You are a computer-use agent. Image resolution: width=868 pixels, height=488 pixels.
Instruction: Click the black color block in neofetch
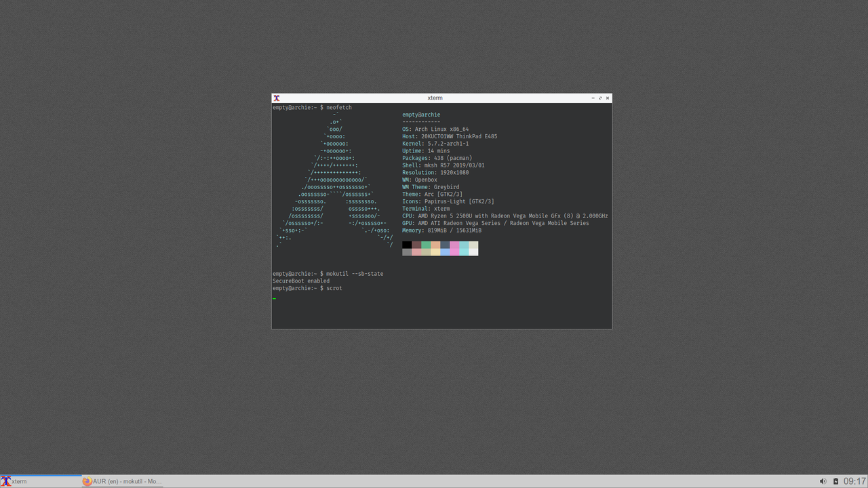click(407, 245)
